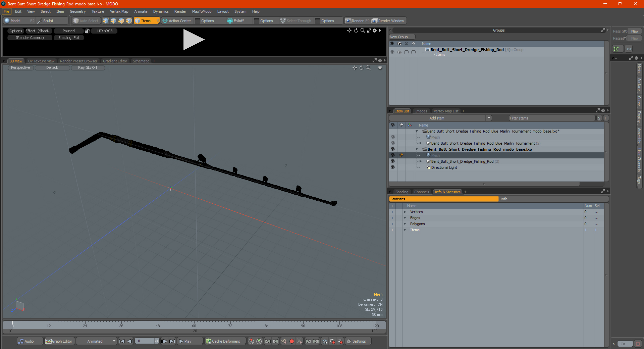Expand Vertices statistics row
The image size is (644, 349).
[x=405, y=212]
